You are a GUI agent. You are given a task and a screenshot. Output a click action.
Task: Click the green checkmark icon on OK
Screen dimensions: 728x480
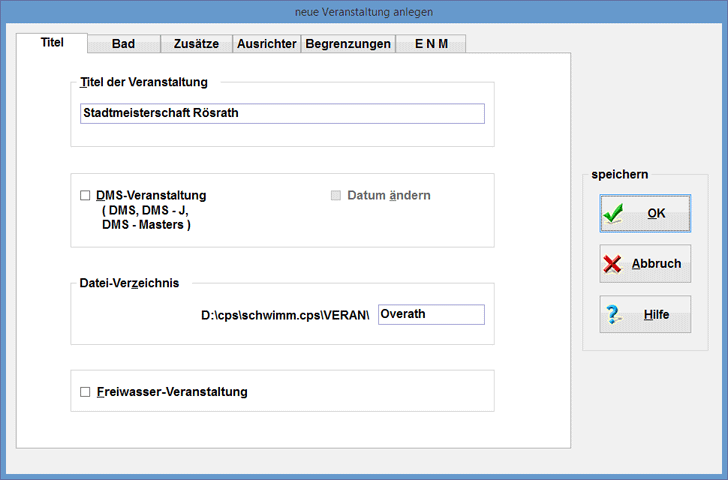pos(614,213)
